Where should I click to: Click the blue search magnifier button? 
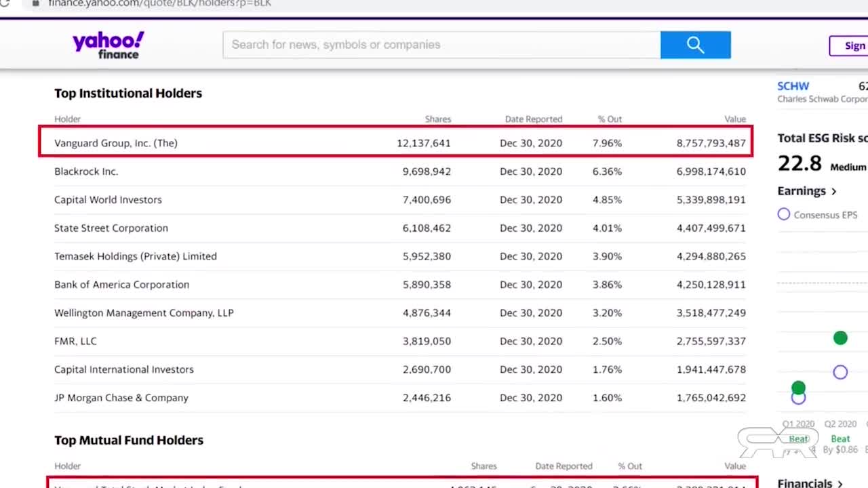(x=695, y=45)
